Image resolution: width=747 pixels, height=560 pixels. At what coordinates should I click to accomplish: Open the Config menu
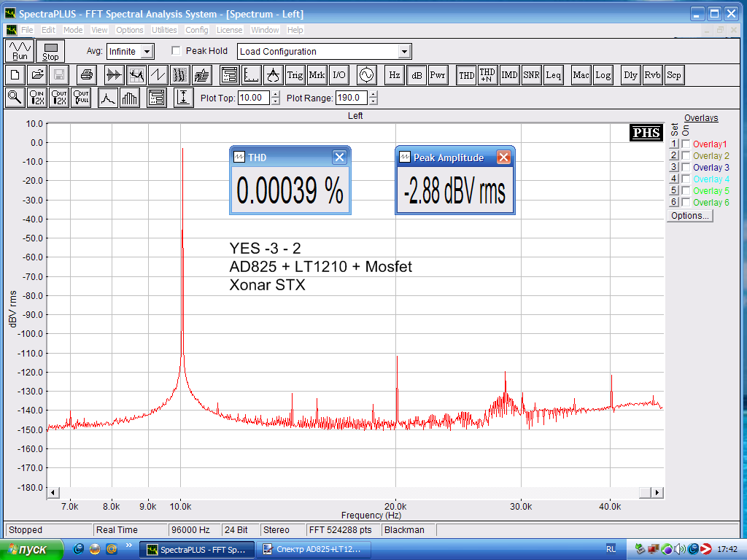pos(197,30)
